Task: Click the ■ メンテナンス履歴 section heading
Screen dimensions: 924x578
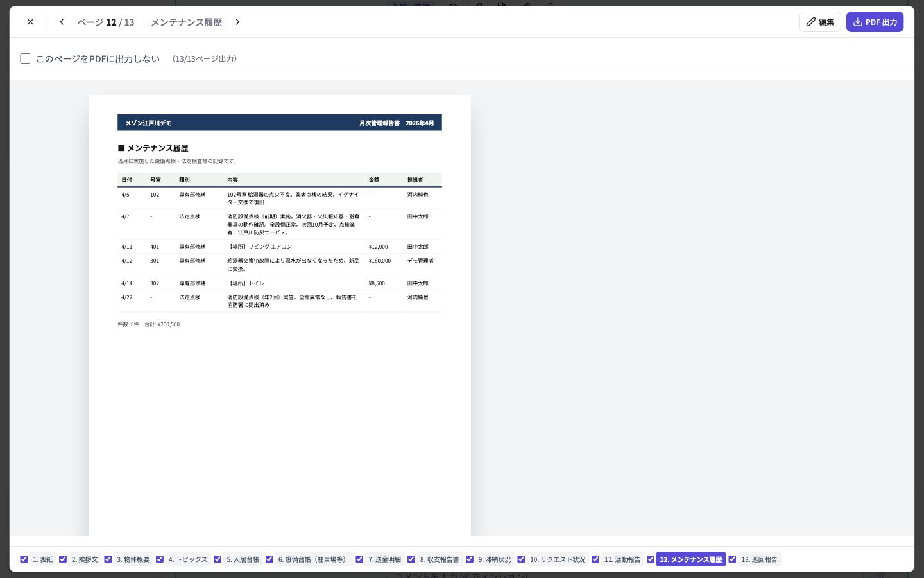Action: pyautogui.click(x=153, y=148)
